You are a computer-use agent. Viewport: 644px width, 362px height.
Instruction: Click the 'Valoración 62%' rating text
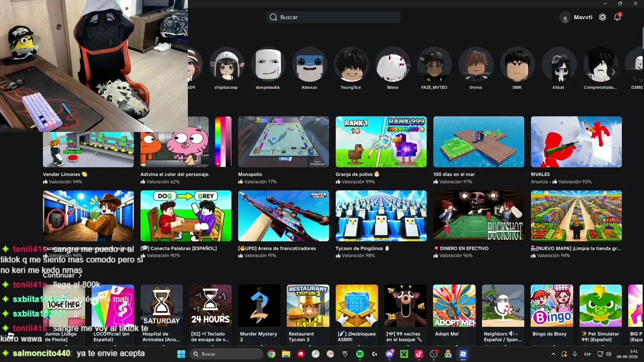click(x=163, y=182)
